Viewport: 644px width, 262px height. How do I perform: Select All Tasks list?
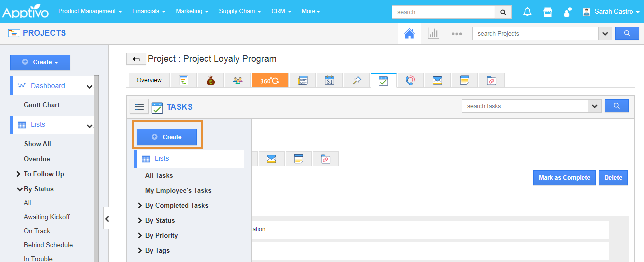point(159,175)
